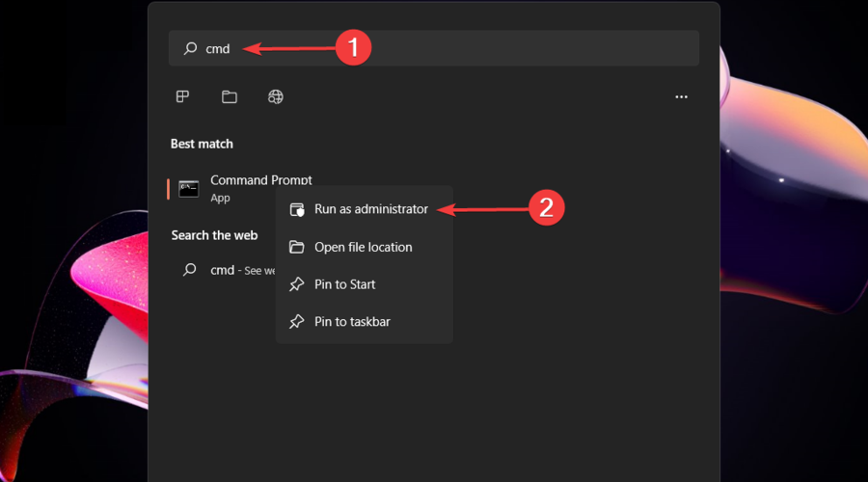Viewport: 868px width, 482px height.
Task: Open the three-dot more options menu
Action: (681, 97)
